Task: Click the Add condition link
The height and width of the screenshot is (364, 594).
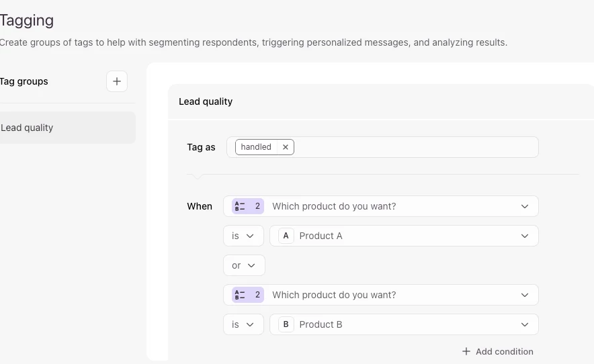Action: click(504, 351)
